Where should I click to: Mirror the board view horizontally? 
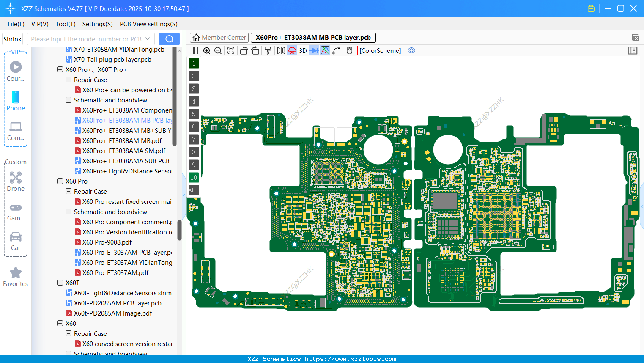280,50
